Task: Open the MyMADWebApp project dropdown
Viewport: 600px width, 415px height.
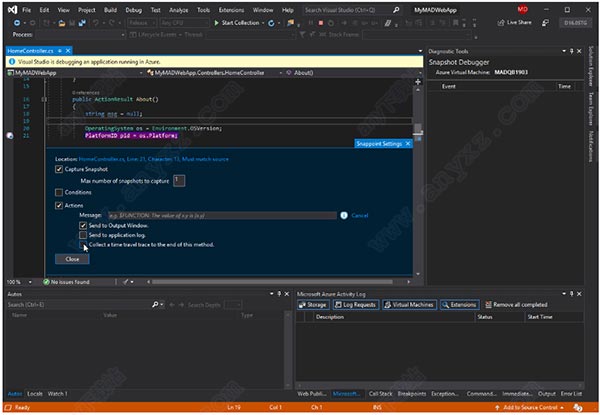Action: pos(75,73)
